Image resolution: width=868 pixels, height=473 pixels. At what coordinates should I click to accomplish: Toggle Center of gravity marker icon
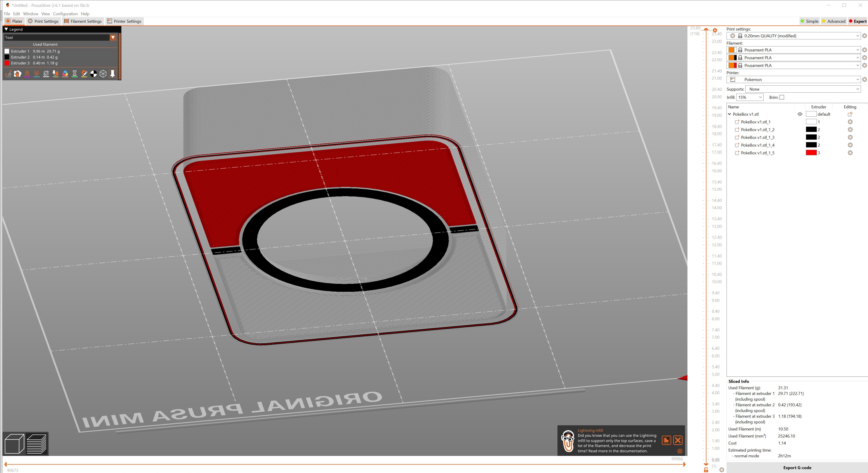point(94,74)
